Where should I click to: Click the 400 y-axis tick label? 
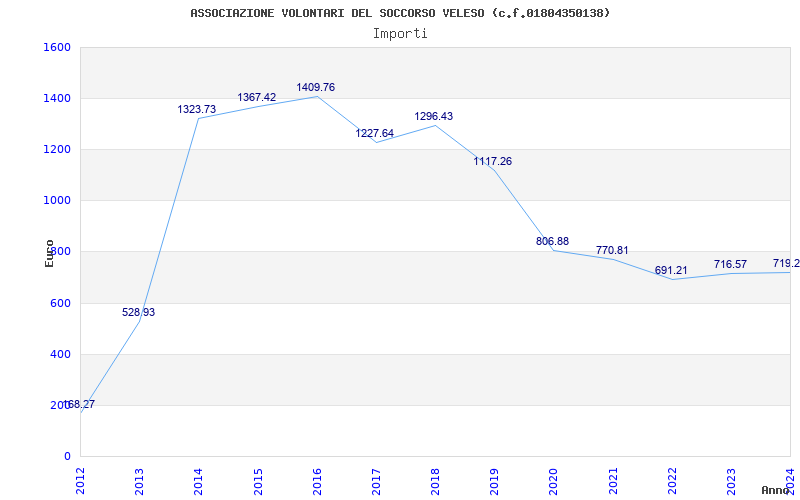61,355
